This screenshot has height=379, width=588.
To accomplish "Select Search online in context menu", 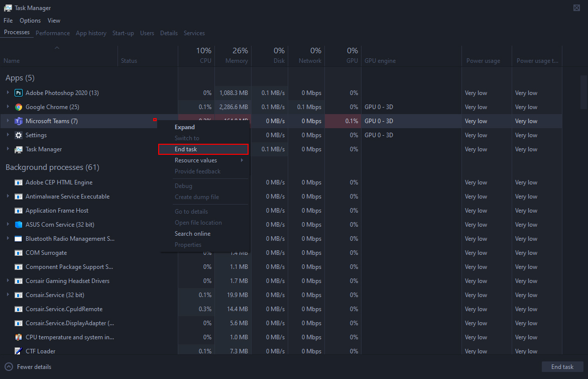I will click(204, 233).
